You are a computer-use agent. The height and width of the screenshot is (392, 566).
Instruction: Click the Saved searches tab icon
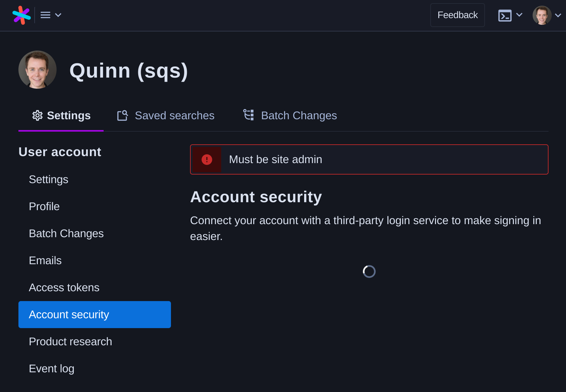tap(122, 115)
